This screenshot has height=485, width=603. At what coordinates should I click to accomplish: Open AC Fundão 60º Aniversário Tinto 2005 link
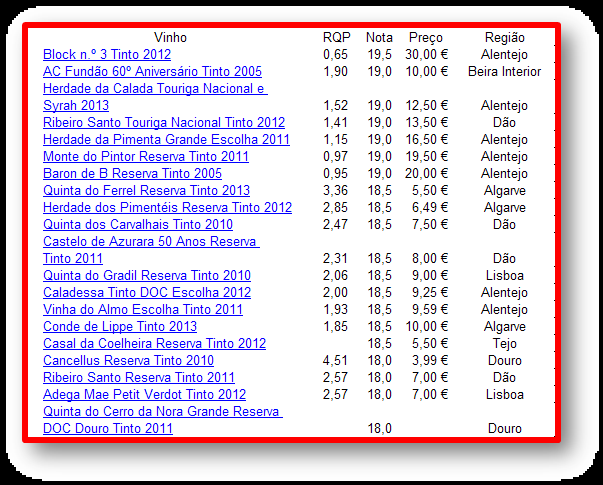coord(152,72)
